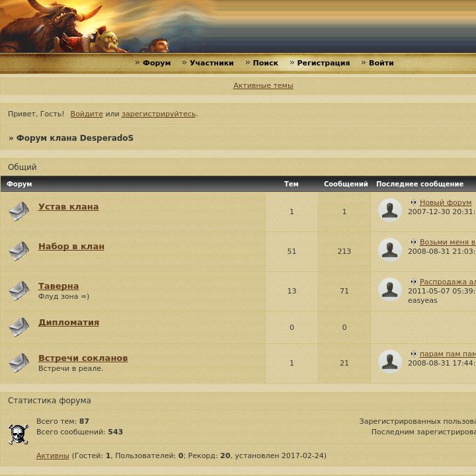Click envelope icon beside Устав клана

pos(19,211)
